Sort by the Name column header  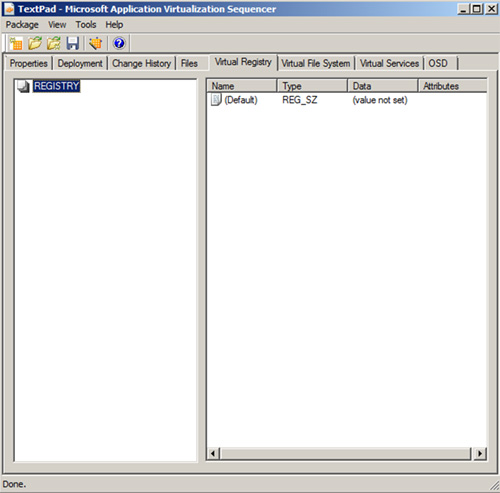pyautogui.click(x=242, y=86)
